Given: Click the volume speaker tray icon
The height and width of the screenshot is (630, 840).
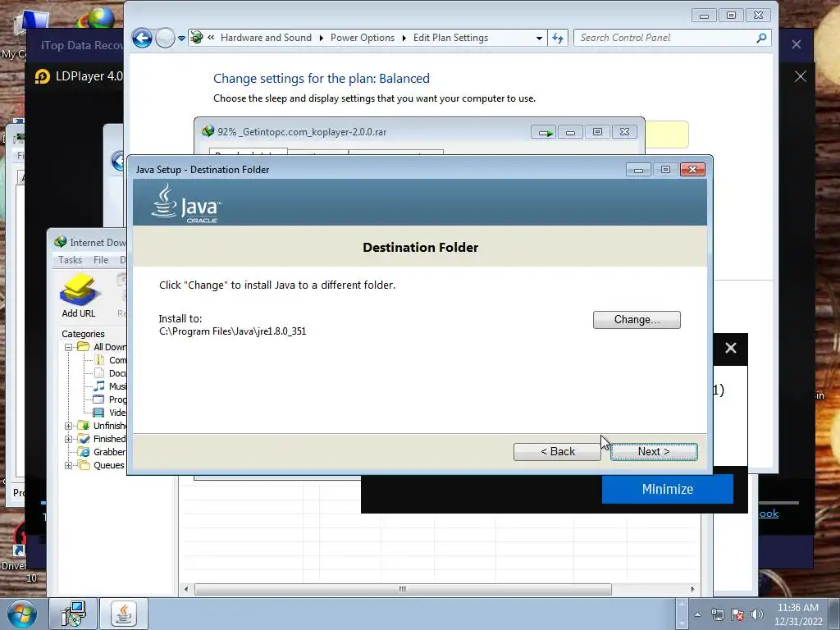Looking at the screenshot, I should pyautogui.click(x=757, y=614).
